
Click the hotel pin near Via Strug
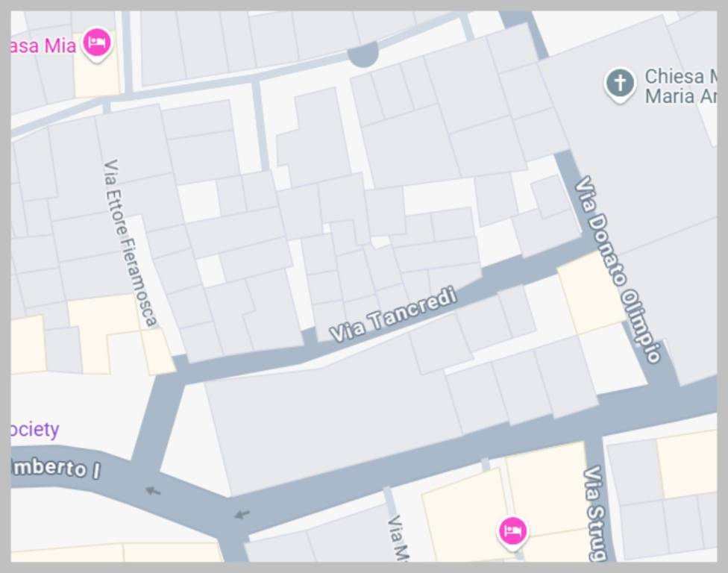point(512,533)
